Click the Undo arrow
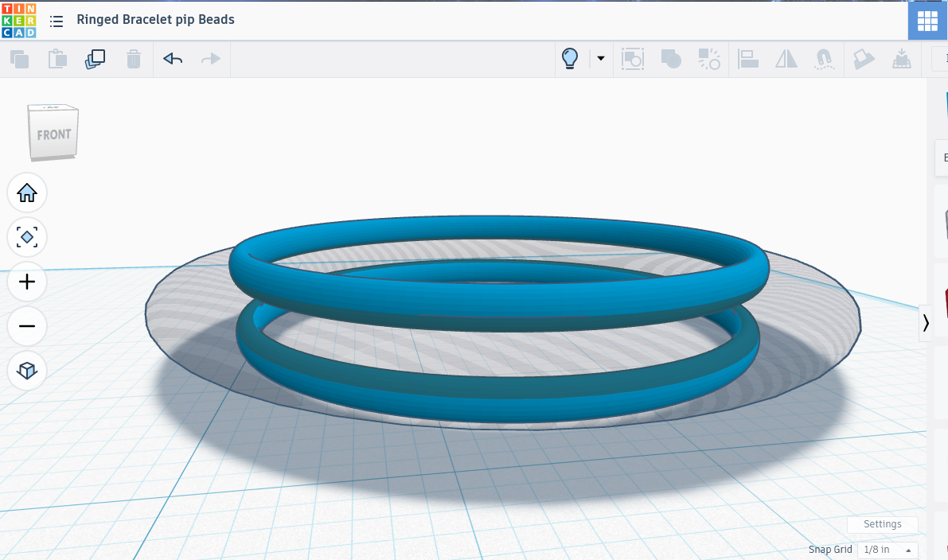The height and width of the screenshot is (560, 948). [x=171, y=59]
